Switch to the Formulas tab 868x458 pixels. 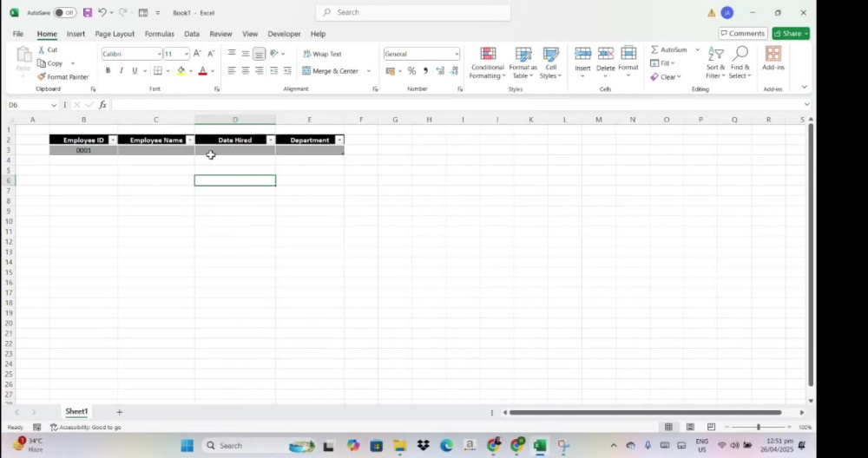pos(160,34)
